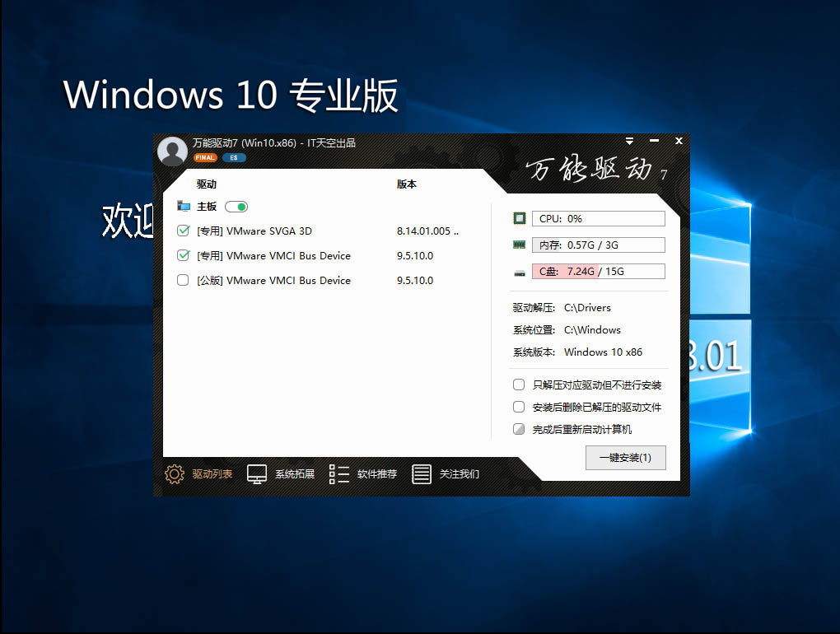
Task: Select the 驱动列表 gear icon
Action: (174, 474)
